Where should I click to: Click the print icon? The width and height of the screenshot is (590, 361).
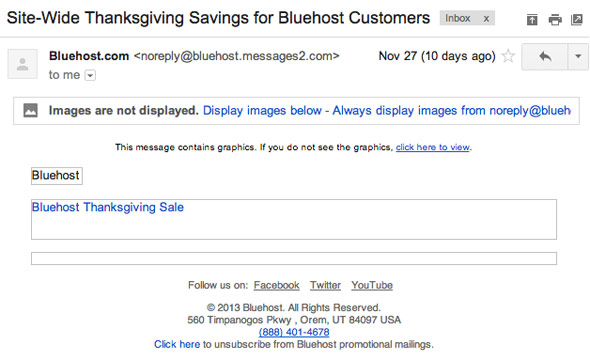(x=555, y=19)
